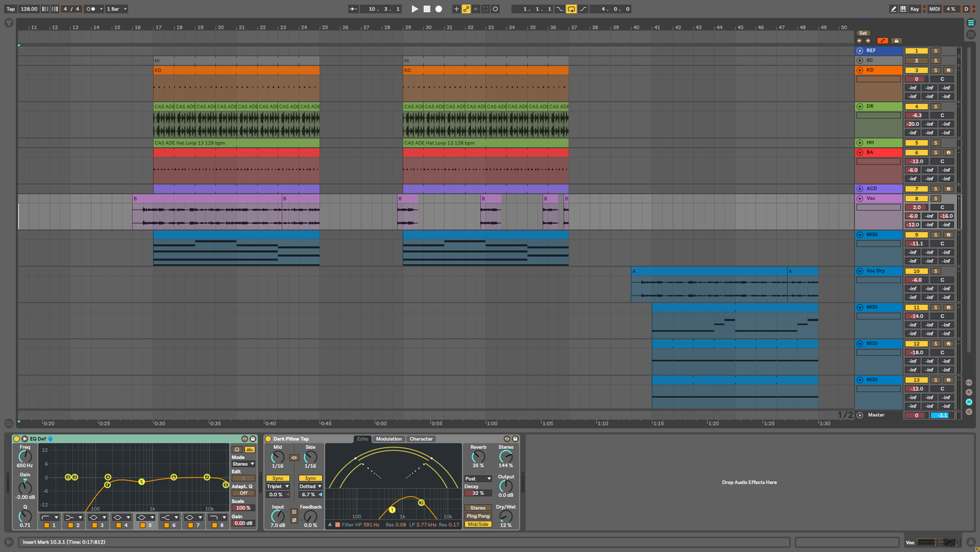Show or hide the browser triangle button
980x552 pixels.
[8, 23]
